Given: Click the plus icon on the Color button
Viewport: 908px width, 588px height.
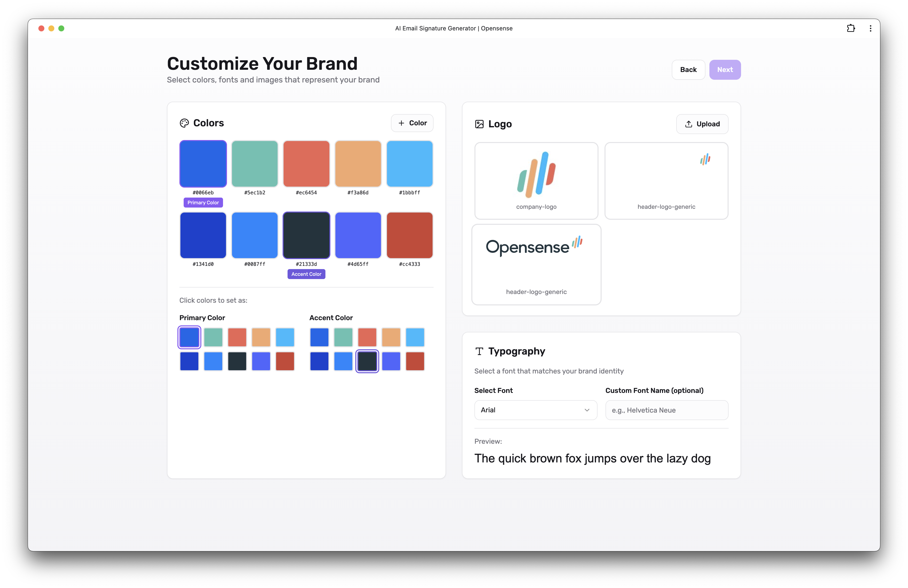Looking at the screenshot, I should [x=401, y=123].
